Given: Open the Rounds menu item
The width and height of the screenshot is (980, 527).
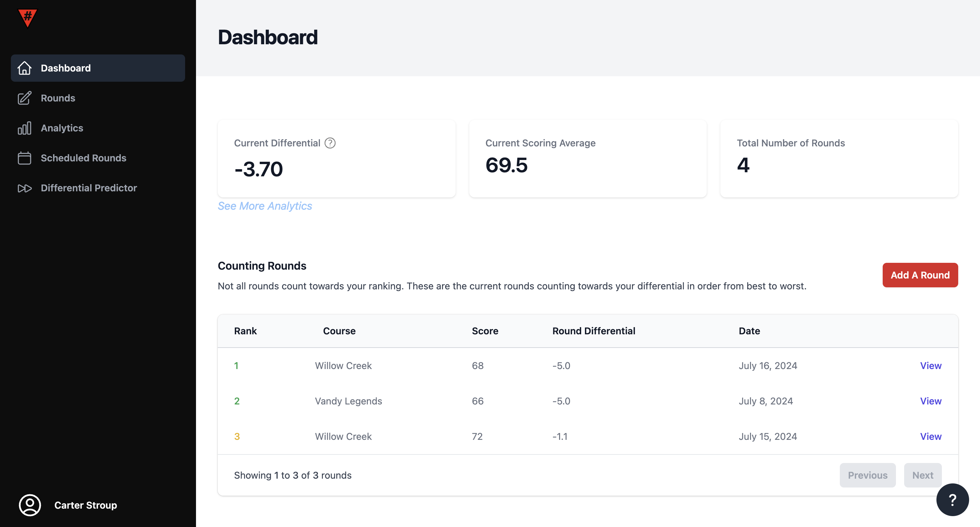Looking at the screenshot, I should 58,98.
